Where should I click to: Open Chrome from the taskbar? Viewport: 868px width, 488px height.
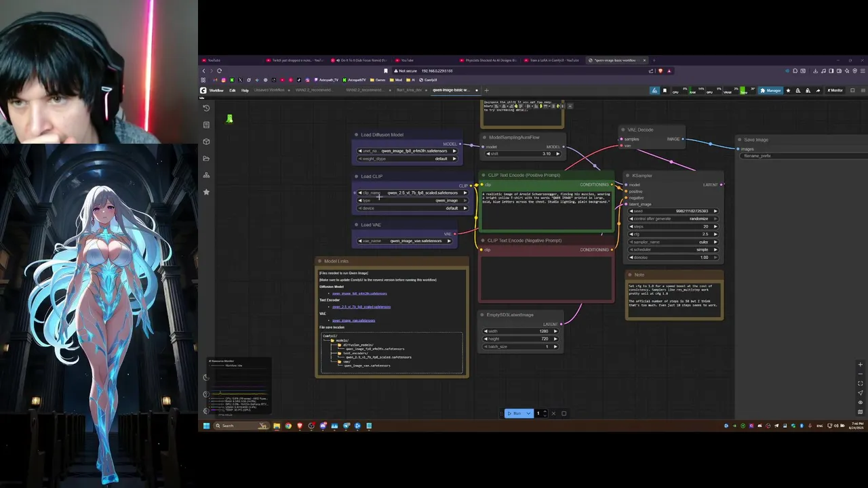288,426
